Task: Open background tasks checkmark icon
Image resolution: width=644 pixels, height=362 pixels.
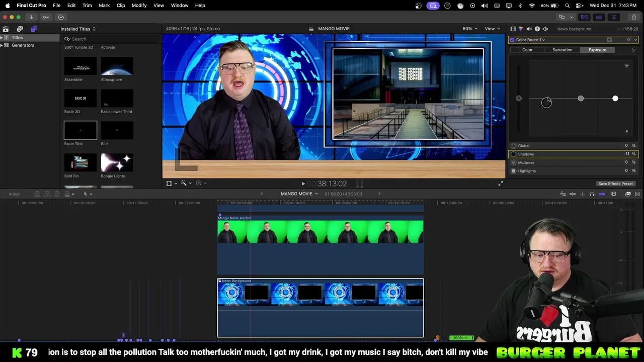Action: coord(61,17)
